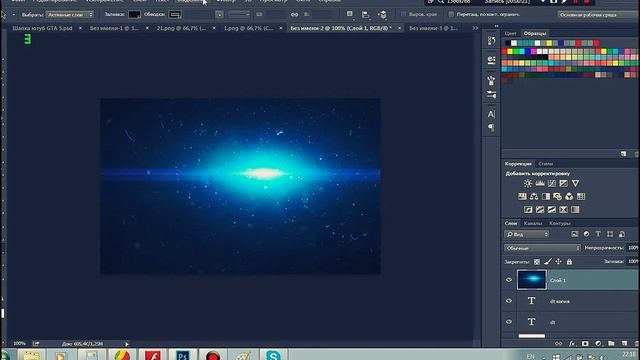Open the blend mode dropdown 'Обычные'
Viewport: 640px width, 360px height.
[x=542, y=248]
